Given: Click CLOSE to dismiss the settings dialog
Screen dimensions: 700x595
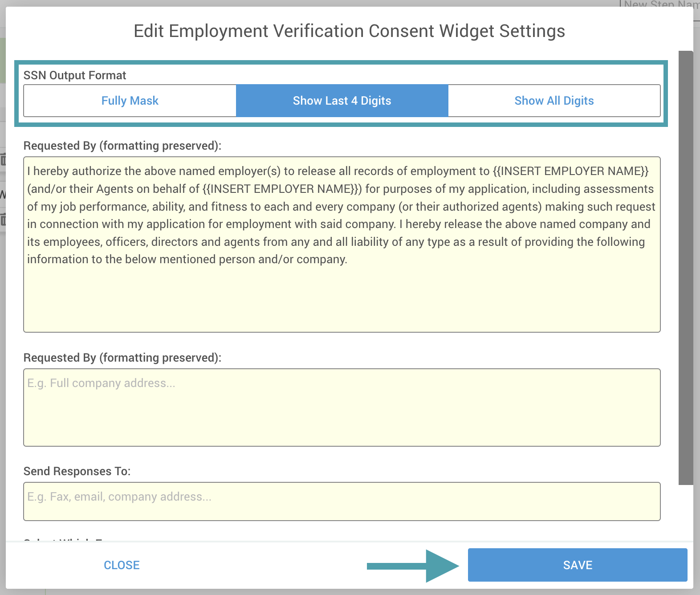Looking at the screenshot, I should pyautogui.click(x=122, y=565).
